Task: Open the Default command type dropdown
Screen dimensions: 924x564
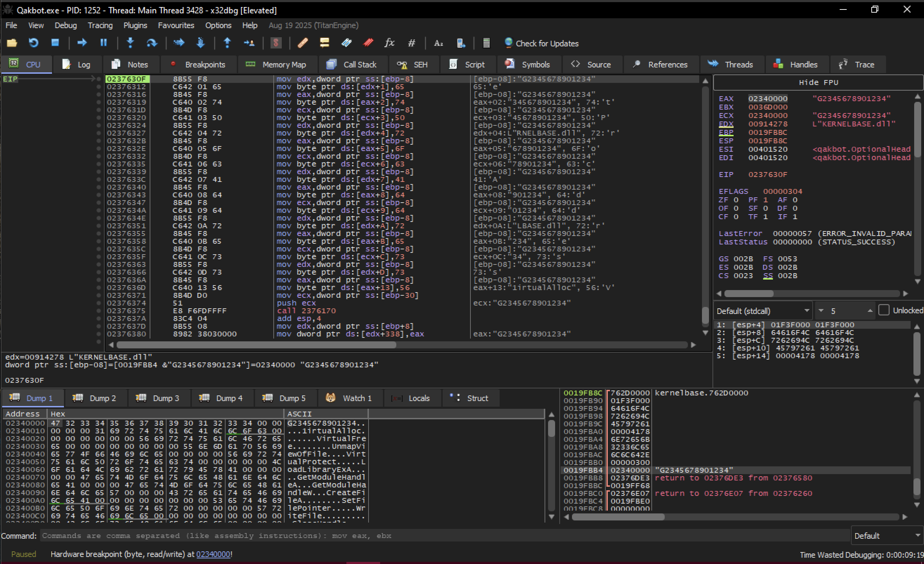Action: [x=887, y=536]
